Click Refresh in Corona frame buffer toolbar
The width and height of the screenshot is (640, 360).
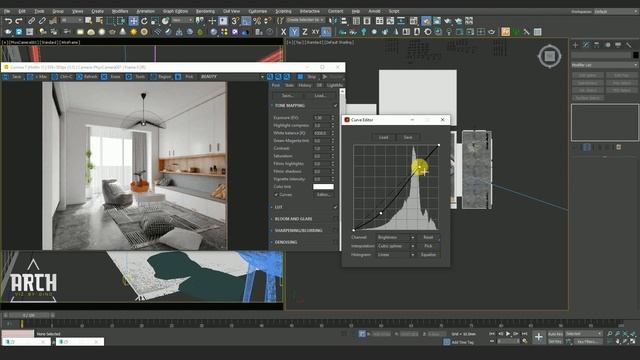click(x=87, y=77)
